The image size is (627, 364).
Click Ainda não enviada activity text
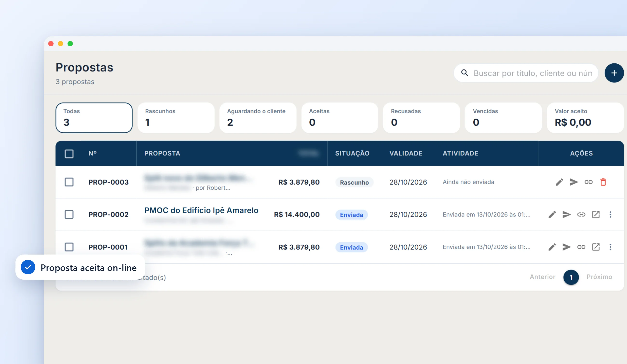(468, 182)
